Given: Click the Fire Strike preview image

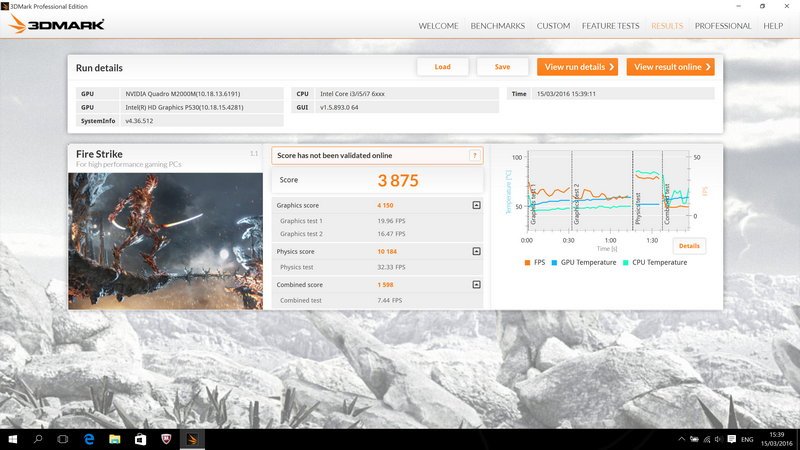Looking at the screenshot, I should pos(166,240).
